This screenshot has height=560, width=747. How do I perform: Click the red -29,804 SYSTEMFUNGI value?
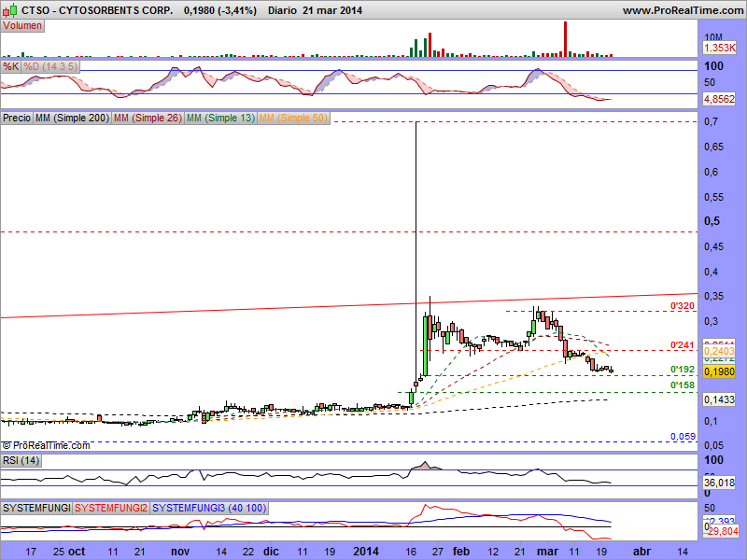pos(722,531)
